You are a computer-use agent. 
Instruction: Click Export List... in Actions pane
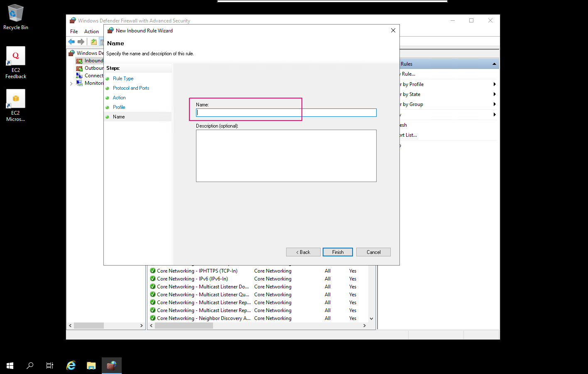[x=448, y=135]
